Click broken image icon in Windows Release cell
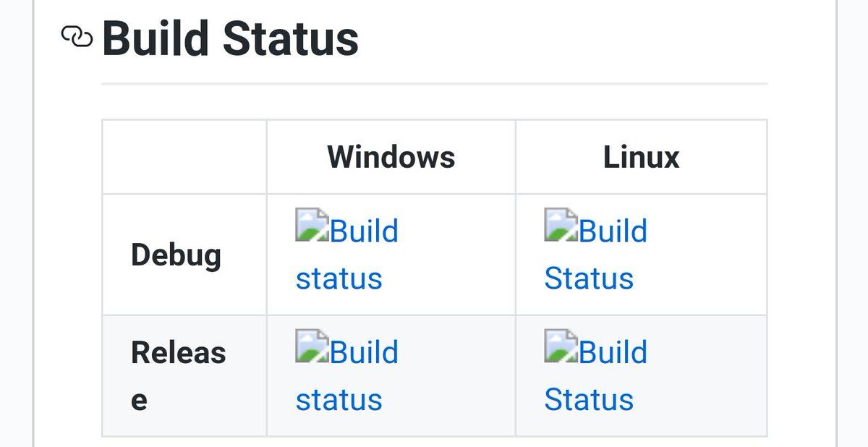The width and height of the screenshot is (868, 447). (x=312, y=345)
